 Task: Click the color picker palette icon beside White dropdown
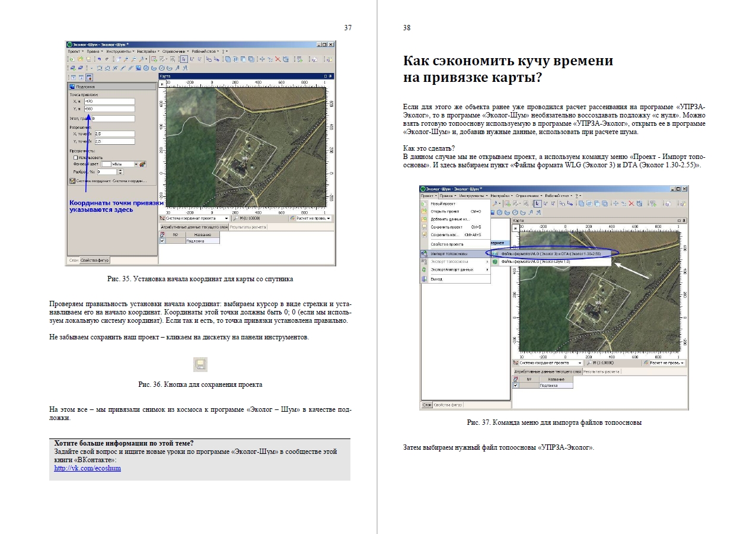(x=142, y=164)
